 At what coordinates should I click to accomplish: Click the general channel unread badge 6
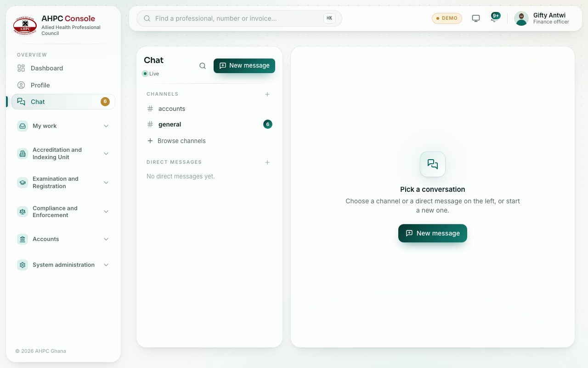[268, 124]
